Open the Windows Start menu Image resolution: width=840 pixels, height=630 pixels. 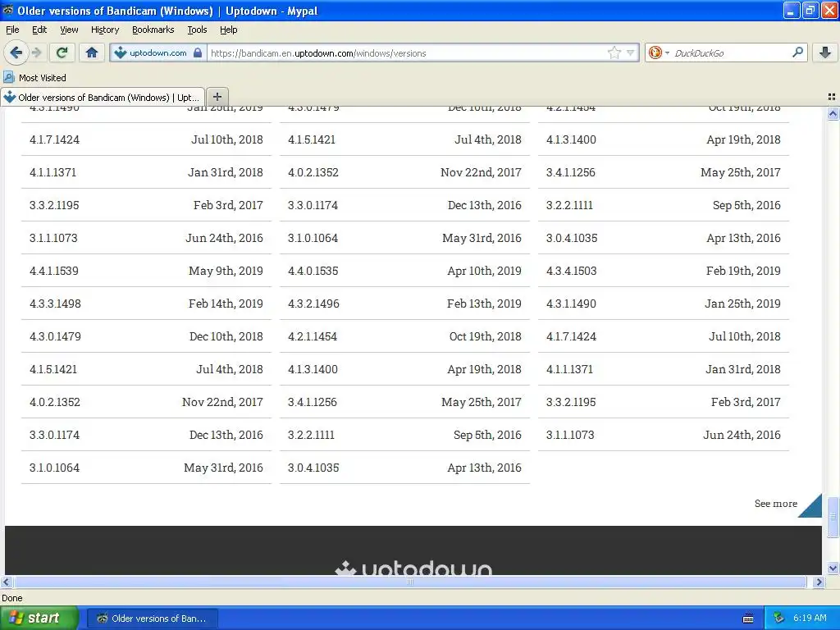coord(39,618)
